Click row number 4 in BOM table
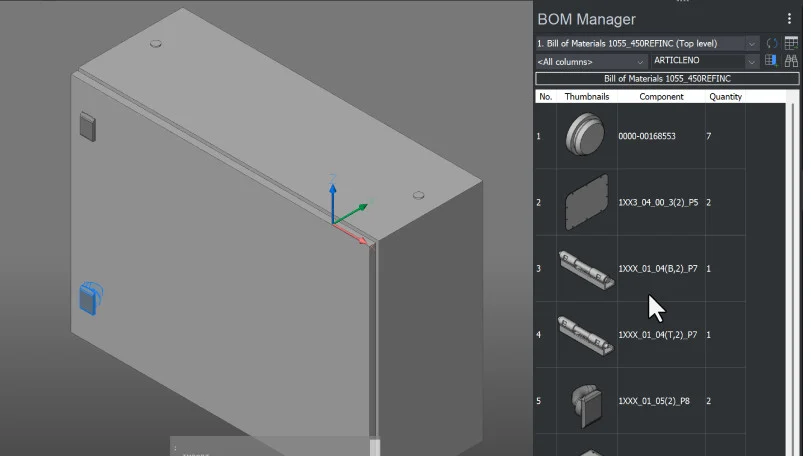The width and height of the screenshot is (811, 456). [x=538, y=335]
